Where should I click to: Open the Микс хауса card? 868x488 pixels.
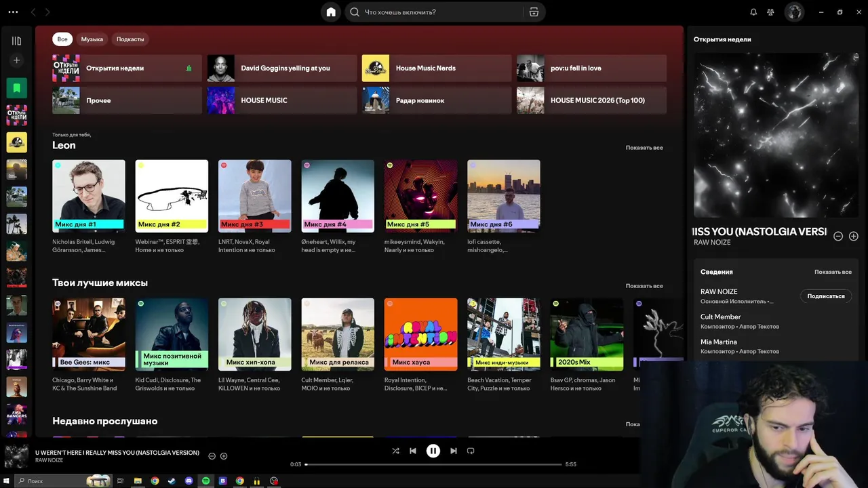coord(421,345)
